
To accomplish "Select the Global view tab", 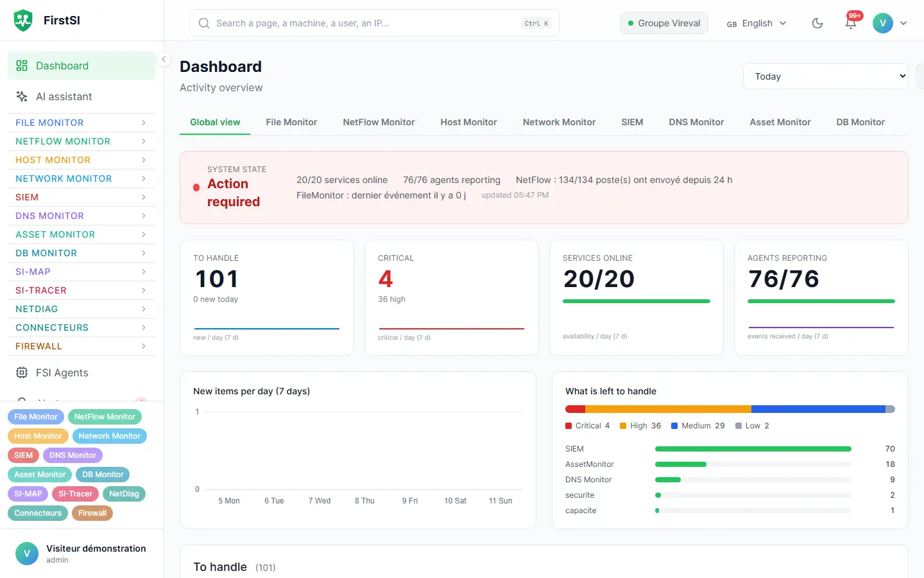I will pyautogui.click(x=215, y=122).
